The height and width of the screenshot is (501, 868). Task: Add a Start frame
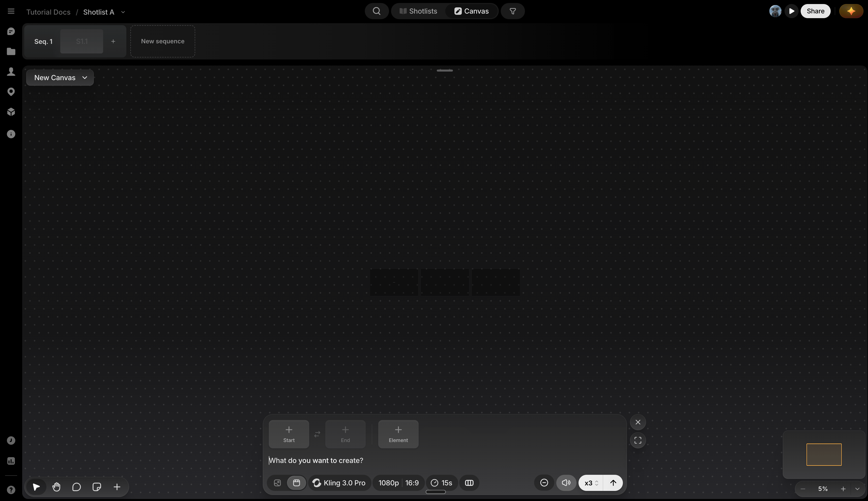coord(289,434)
